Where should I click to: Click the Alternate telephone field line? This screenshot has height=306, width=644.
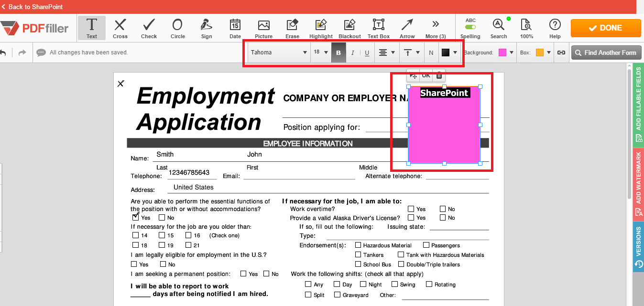pyautogui.click(x=458, y=176)
